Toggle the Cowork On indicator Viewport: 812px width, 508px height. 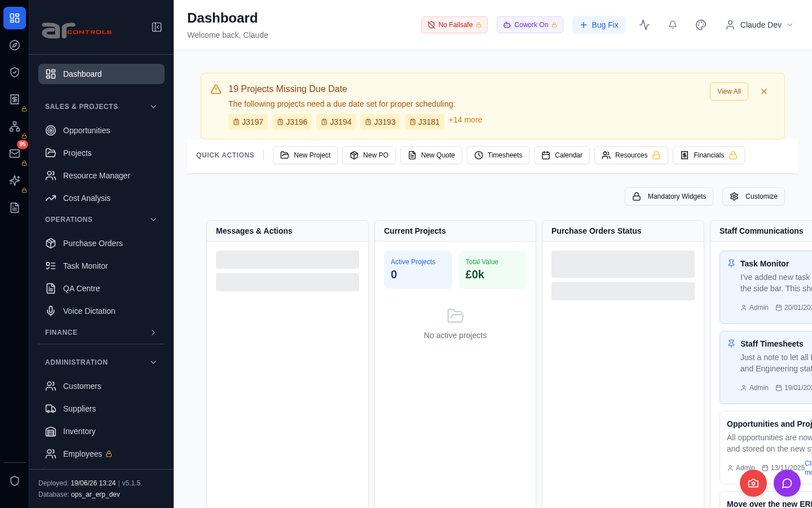tap(530, 25)
